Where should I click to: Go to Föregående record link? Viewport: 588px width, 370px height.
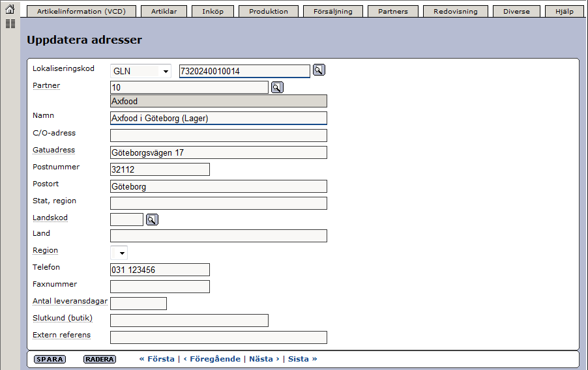click(212, 359)
